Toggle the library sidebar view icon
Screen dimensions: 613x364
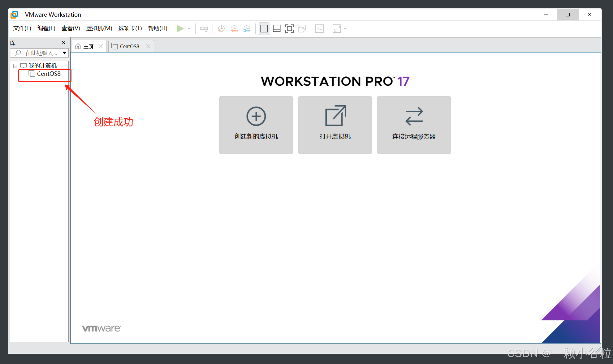point(264,29)
